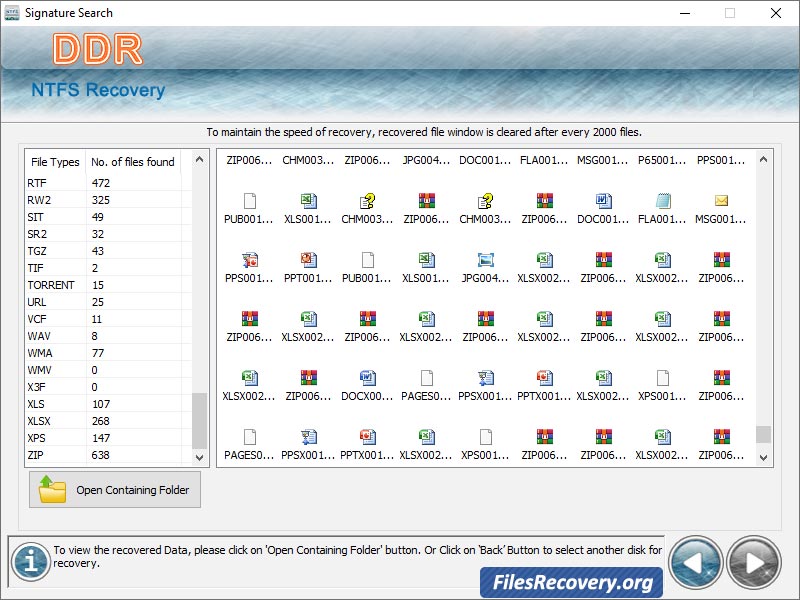Click the 'No. of files found' column header
The width and height of the screenshot is (800, 600).
pos(135,161)
